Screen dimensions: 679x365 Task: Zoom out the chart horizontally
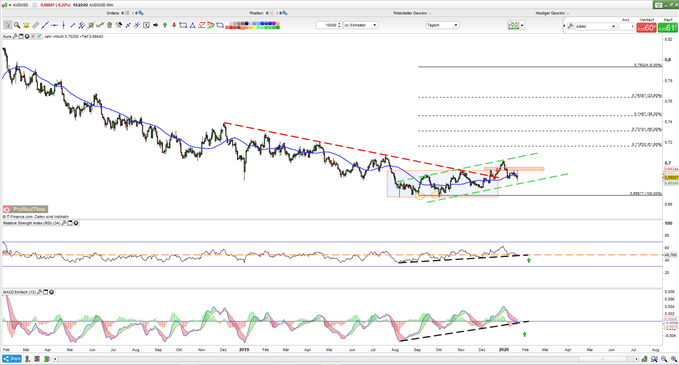[664, 359]
